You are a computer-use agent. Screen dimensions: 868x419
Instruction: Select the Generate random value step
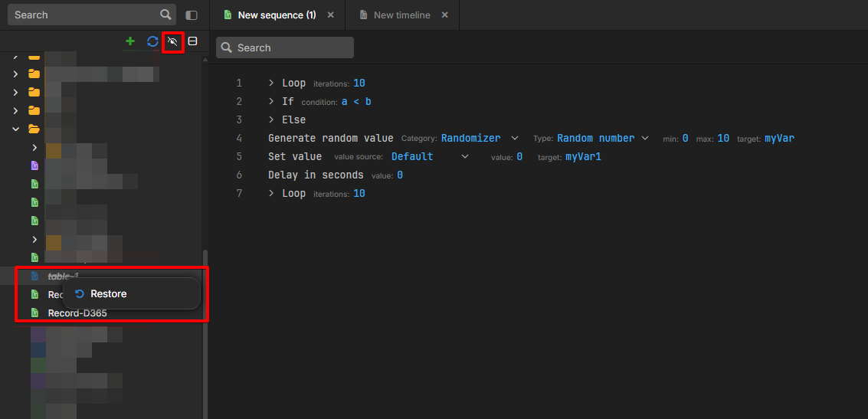click(330, 138)
